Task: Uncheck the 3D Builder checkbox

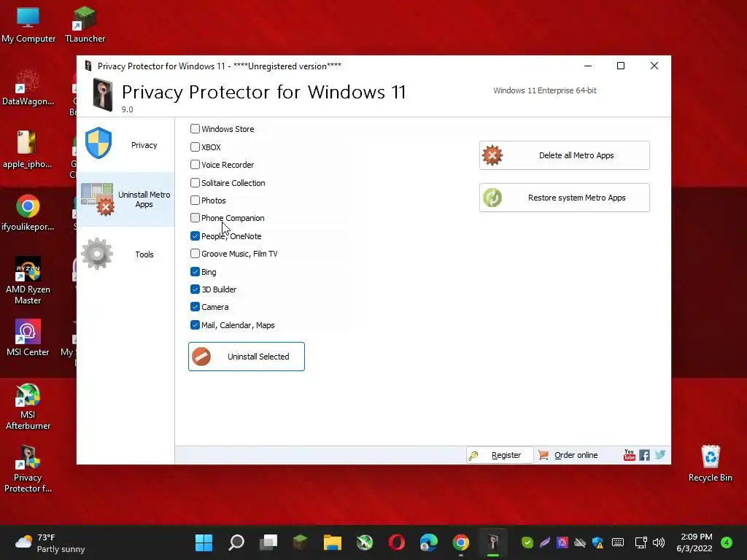Action: click(x=195, y=289)
